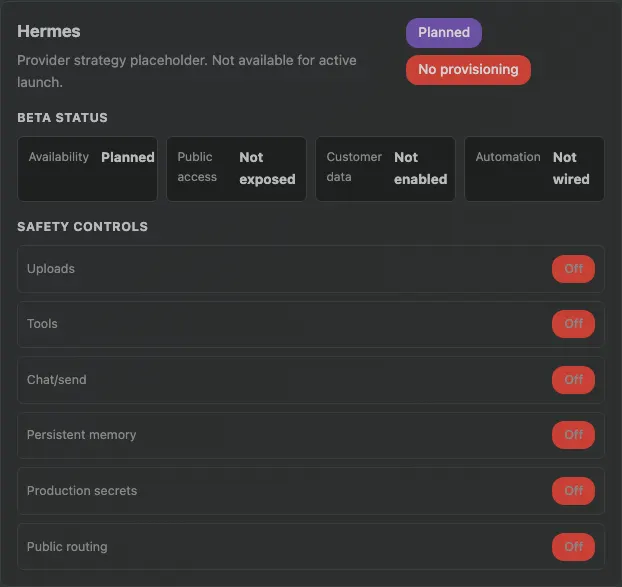Select the Availability Planned status card

click(87, 169)
